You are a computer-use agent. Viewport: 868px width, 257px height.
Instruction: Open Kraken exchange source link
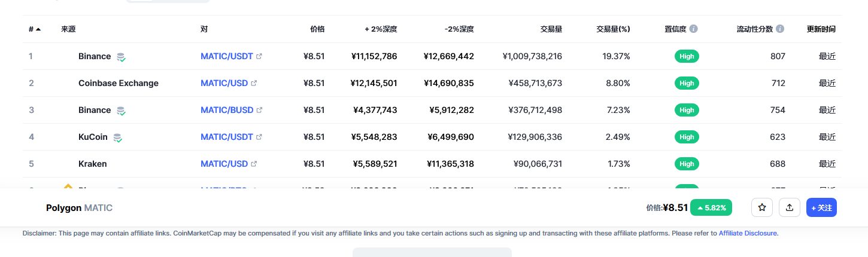(x=93, y=164)
